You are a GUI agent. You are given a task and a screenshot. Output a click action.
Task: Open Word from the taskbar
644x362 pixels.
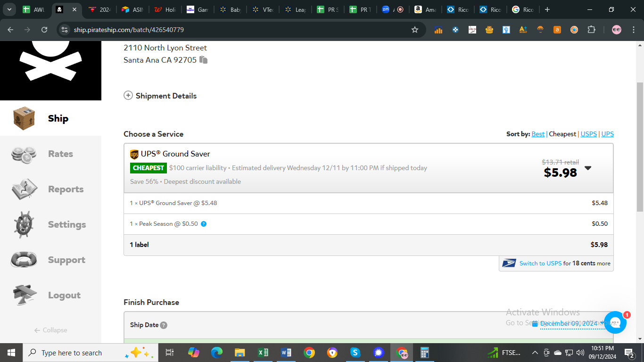coord(286,353)
